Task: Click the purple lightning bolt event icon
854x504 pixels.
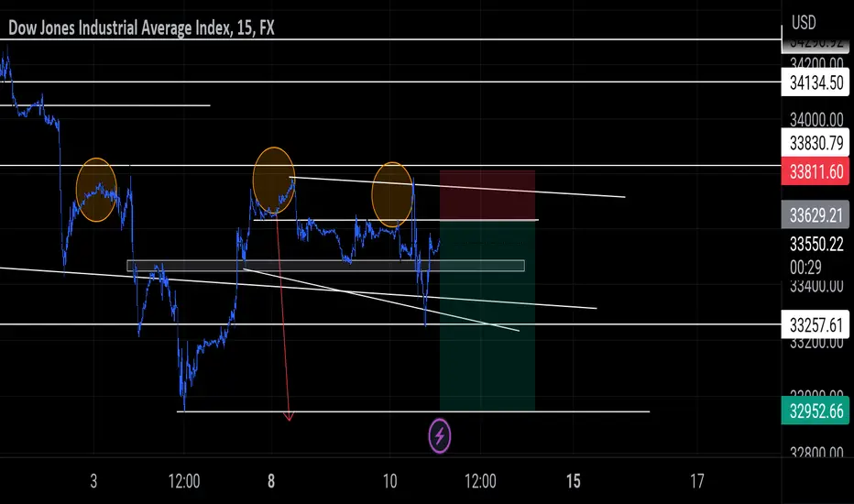Action: click(x=440, y=436)
